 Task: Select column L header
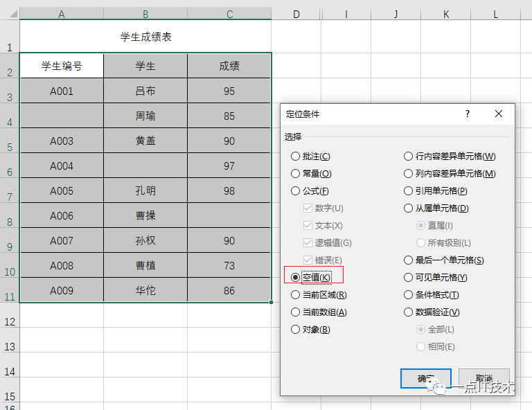pyautogui.click(x=496, y=15)
